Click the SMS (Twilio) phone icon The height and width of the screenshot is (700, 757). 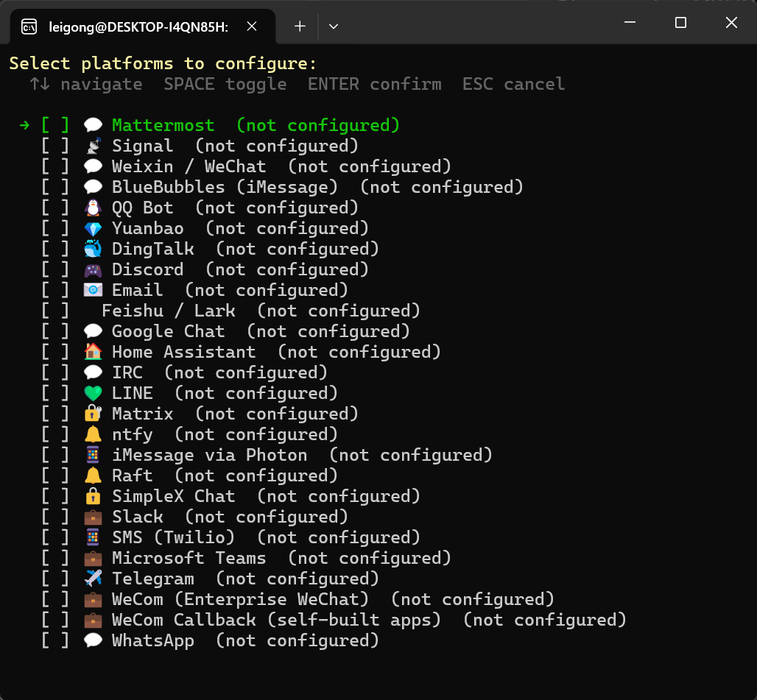[94, 537]
